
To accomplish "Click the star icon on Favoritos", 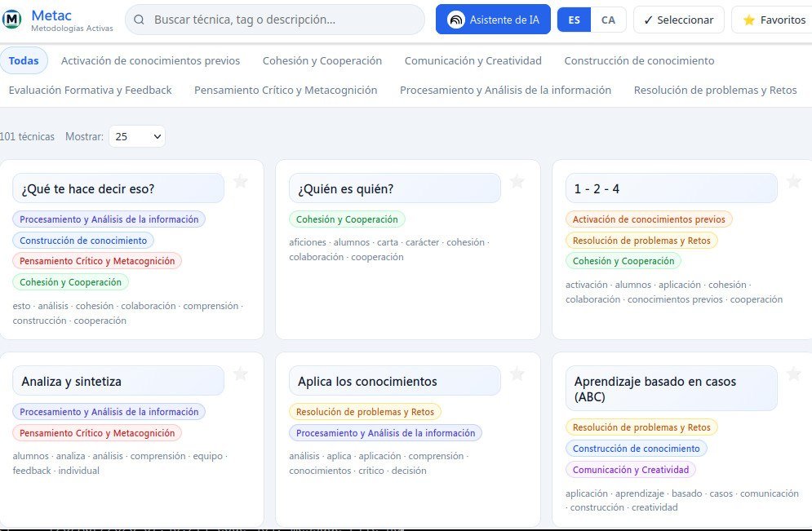I will [749, 20].
